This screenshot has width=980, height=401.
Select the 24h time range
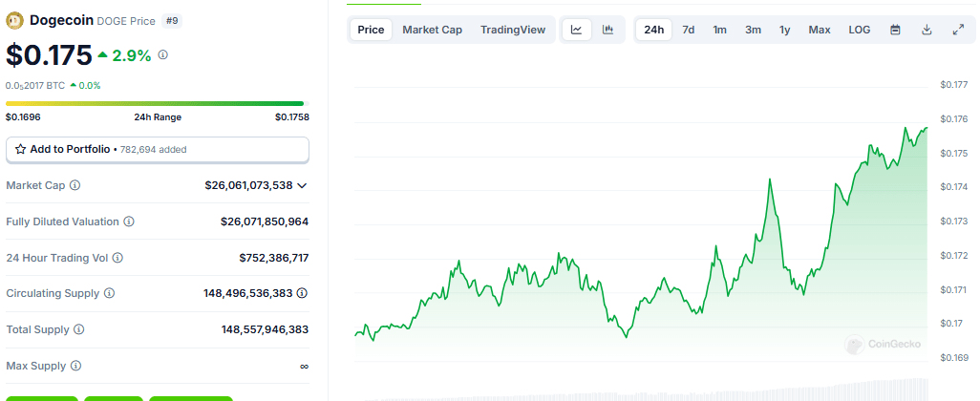[654, 30]
